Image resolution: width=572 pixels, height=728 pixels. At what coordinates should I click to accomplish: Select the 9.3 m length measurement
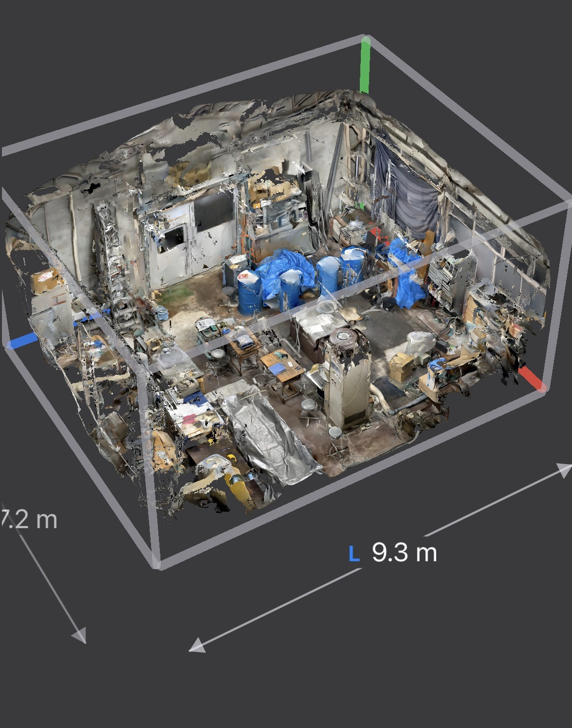click(x=404, y=553)
